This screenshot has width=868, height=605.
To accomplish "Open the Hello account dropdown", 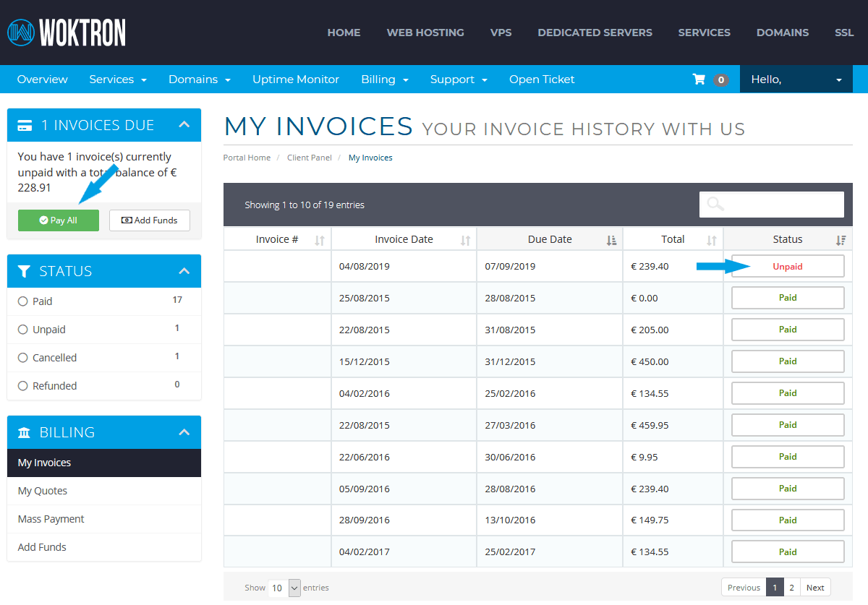I will (796, 80).
